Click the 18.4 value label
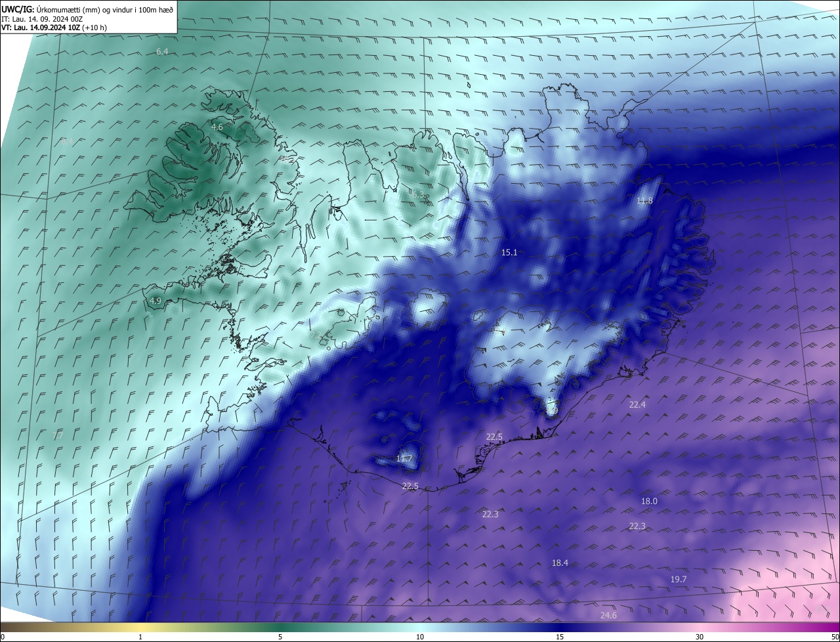 point(560,563)
